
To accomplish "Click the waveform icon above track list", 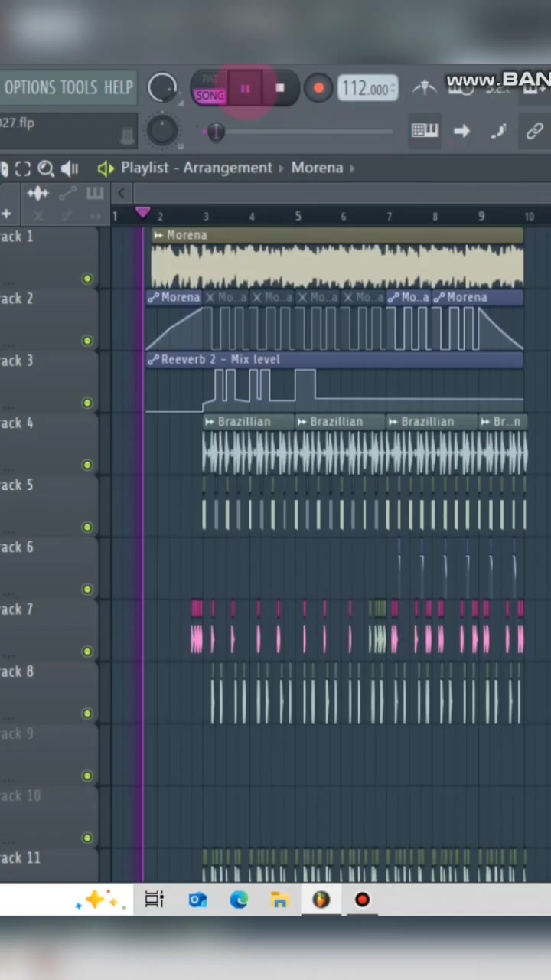I will pyautogui.click(x=37, y=194).
